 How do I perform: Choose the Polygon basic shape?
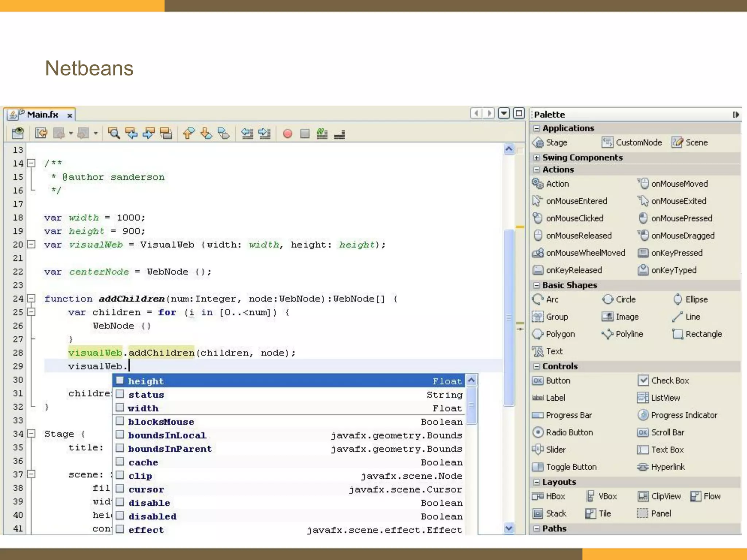point(553,334)
